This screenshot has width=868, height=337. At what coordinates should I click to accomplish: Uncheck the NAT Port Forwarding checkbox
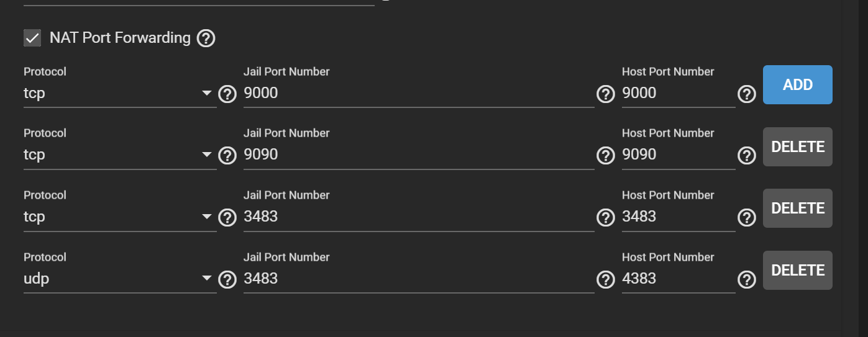coord(32,38)
